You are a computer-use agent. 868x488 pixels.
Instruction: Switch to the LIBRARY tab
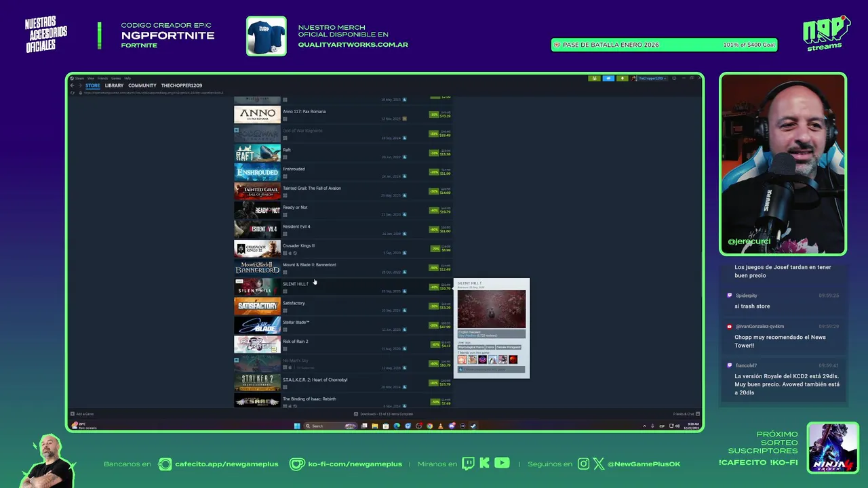(x=114, y=85)
